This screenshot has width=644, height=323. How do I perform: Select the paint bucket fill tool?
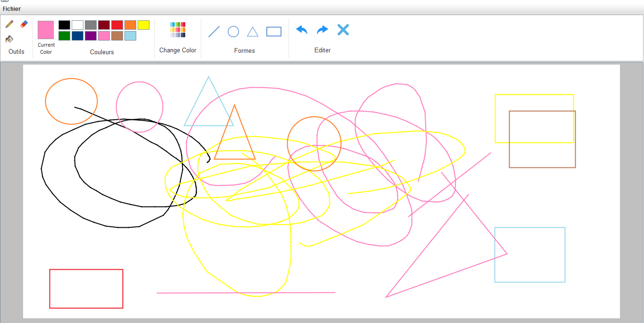click(x=9, y=39)
